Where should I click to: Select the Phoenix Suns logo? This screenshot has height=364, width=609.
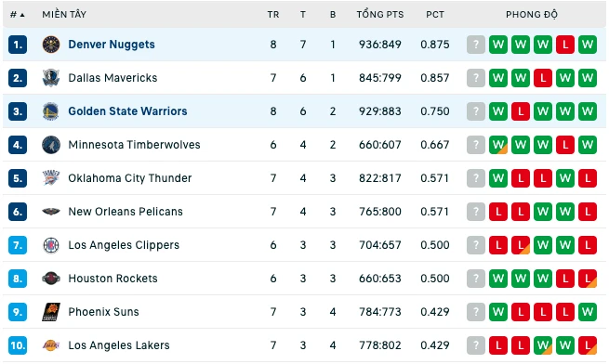(x=51, y=312)
